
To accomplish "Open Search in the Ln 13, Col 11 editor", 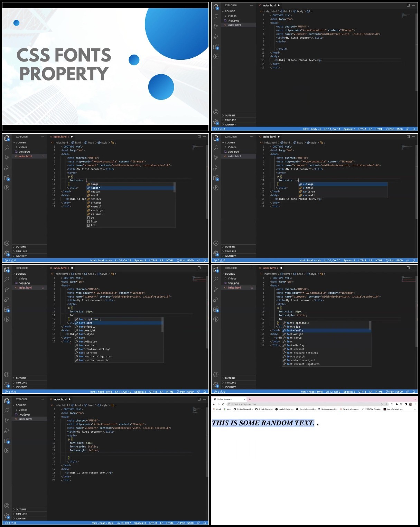I will (216, 16).
